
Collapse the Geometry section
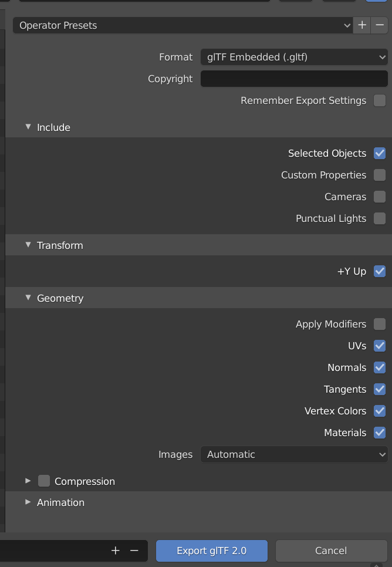point(28,298)
